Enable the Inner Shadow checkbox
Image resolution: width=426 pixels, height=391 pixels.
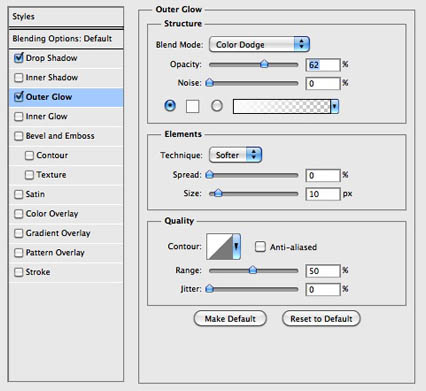click(19, 78)
